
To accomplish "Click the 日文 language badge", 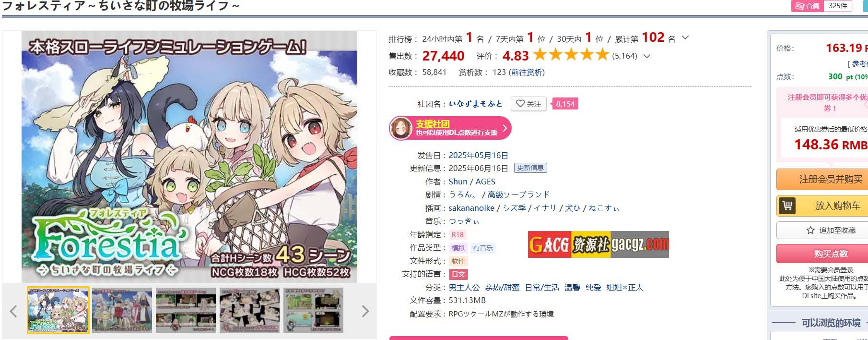I will coord(458,274).
